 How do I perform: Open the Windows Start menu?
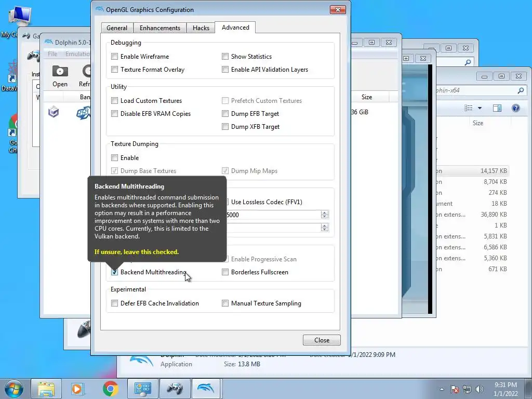(14, 389)
